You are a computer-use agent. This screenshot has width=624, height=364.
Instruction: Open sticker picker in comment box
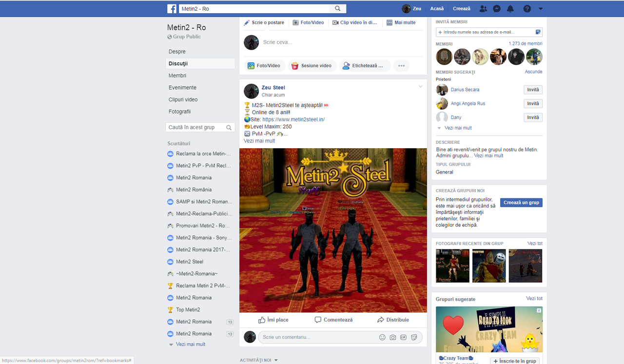point(414,337)
